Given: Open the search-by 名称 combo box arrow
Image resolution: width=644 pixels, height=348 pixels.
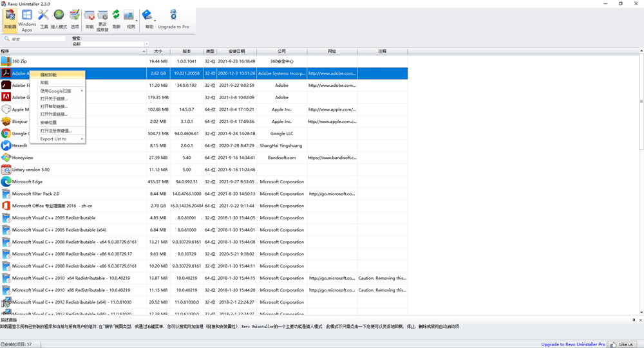Looking at the screenshot, I should tap(146, 44).
